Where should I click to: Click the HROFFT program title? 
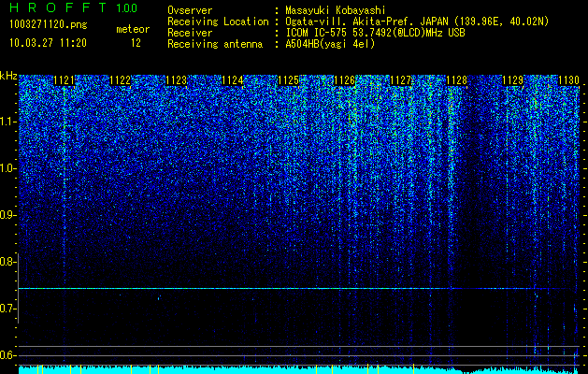point(58,7)
